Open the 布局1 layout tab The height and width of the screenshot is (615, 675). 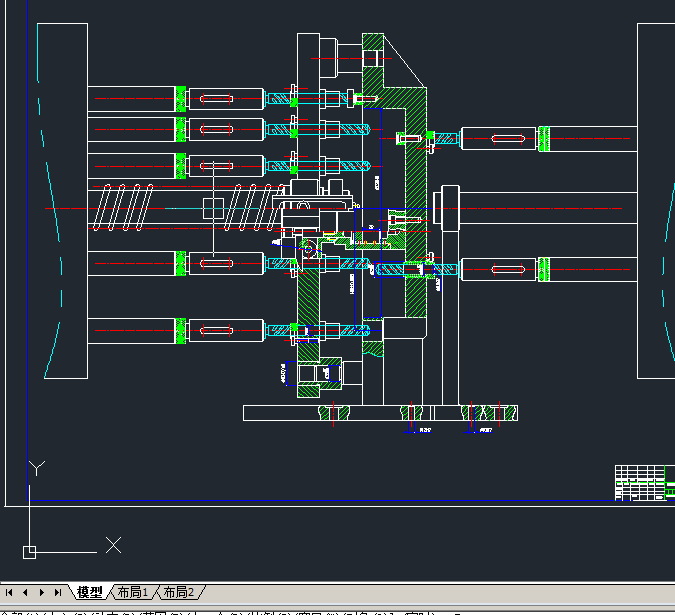click(x=133, y=593)
